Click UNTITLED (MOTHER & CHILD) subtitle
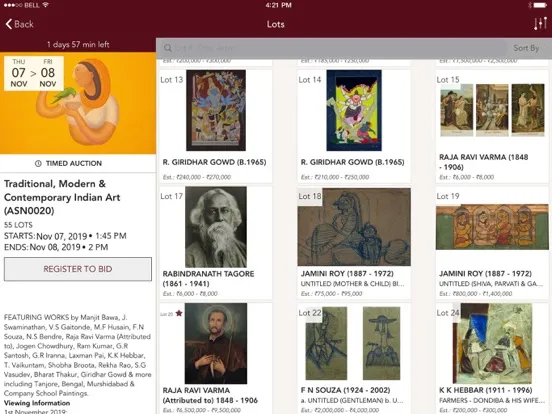This screenshot has width=552, height=414. click(x=352, y=284)
